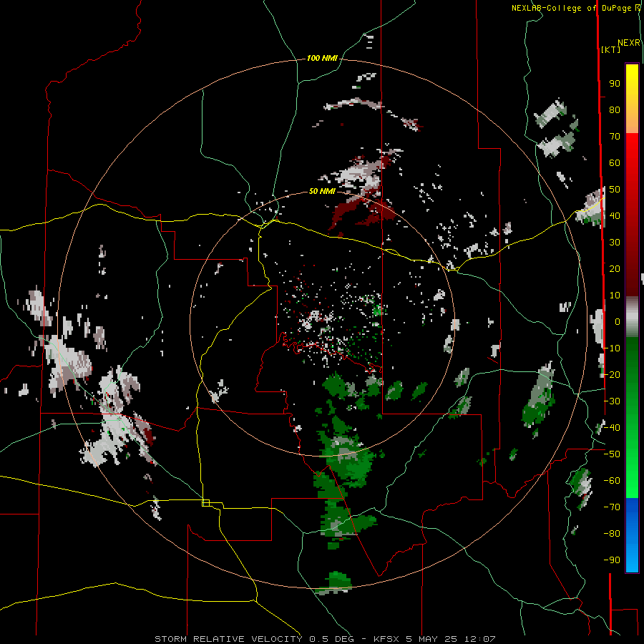Select the "-70" value on the velocity scale
Screen dimensions: 644x644
[612, 507]
